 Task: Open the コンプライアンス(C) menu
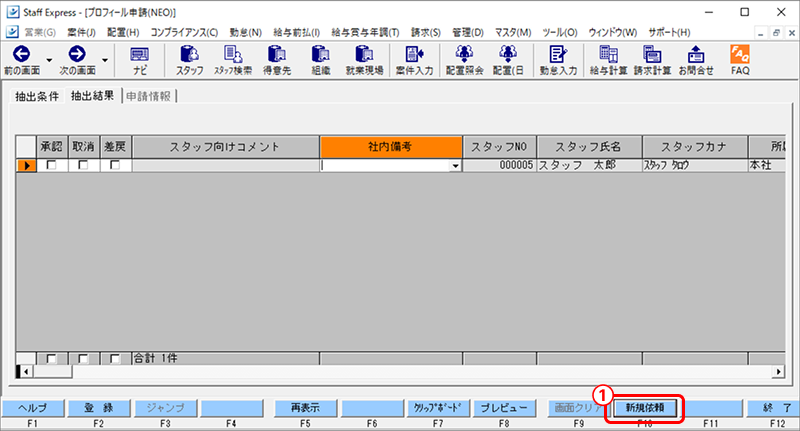184,32
